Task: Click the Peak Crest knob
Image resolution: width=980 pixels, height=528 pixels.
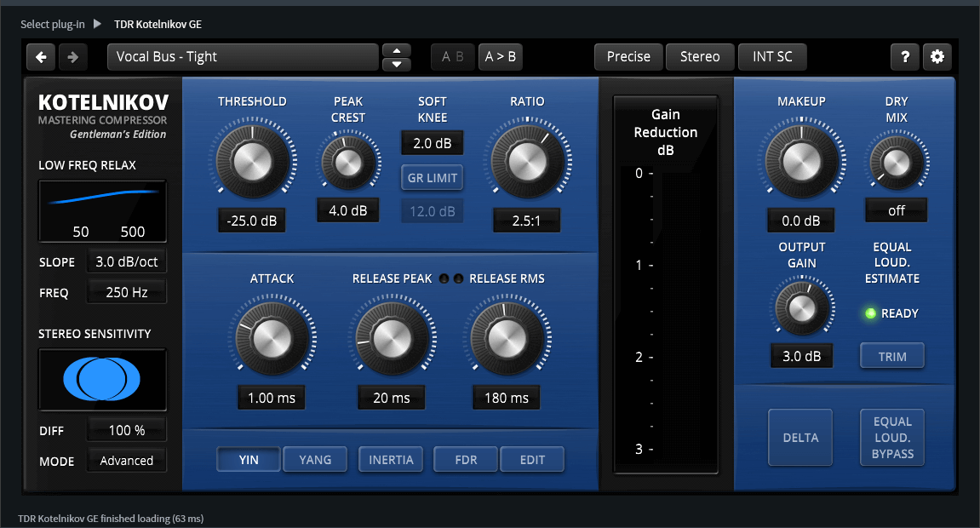Action: click(348, 164)
